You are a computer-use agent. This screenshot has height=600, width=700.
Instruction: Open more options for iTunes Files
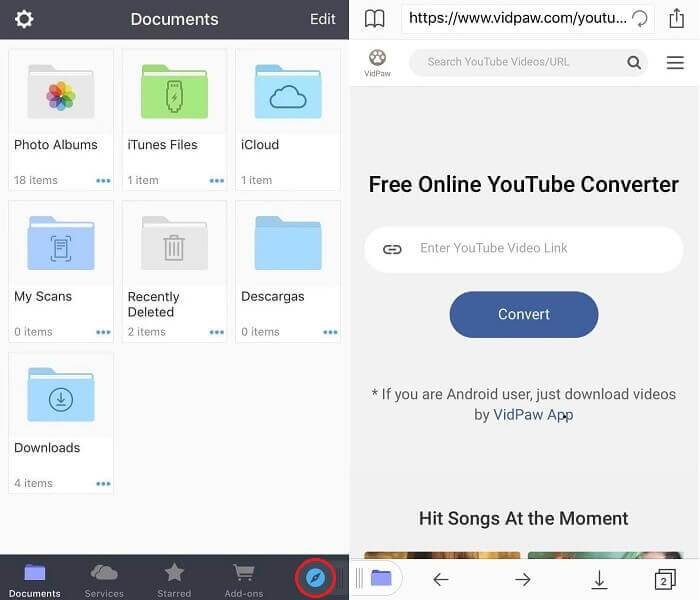(x=217, y=181)
